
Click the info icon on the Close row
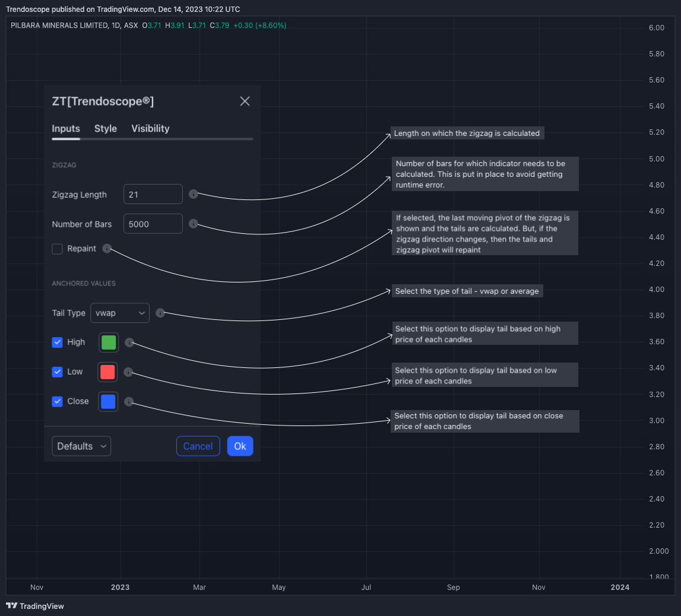129,402
